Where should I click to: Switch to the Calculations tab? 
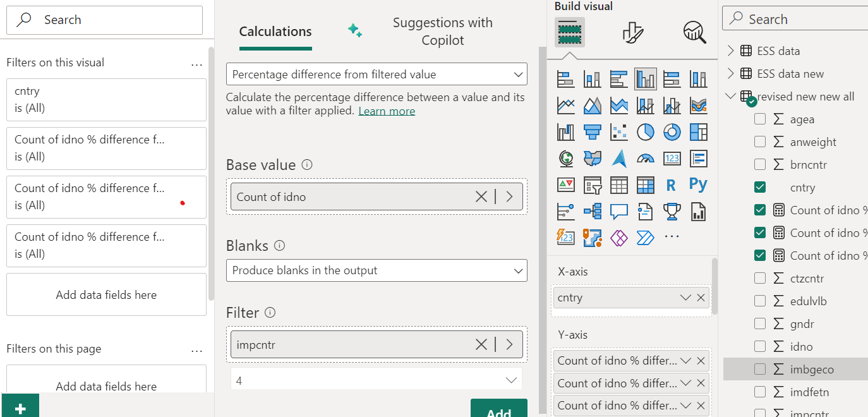tap(275, 32)
